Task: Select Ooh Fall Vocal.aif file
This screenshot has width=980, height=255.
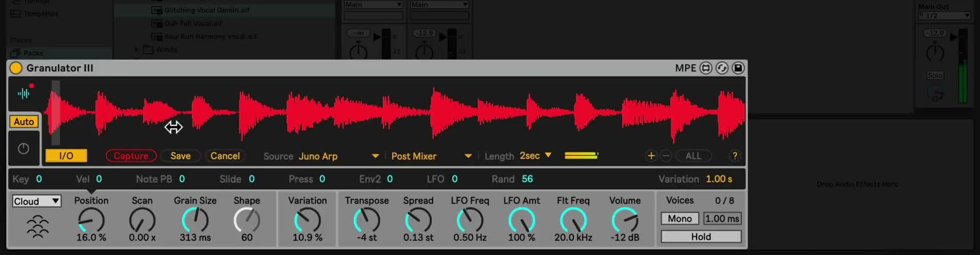Action: 193,23
